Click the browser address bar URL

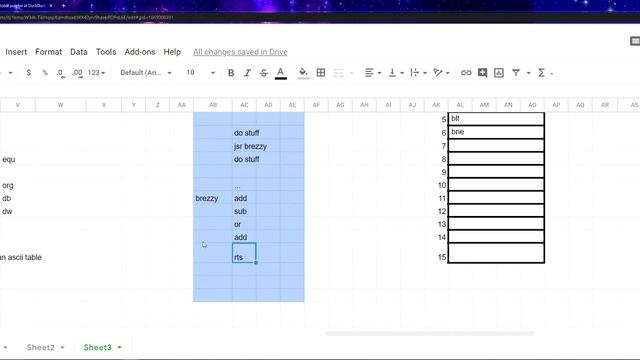click(x=87, y=18)
